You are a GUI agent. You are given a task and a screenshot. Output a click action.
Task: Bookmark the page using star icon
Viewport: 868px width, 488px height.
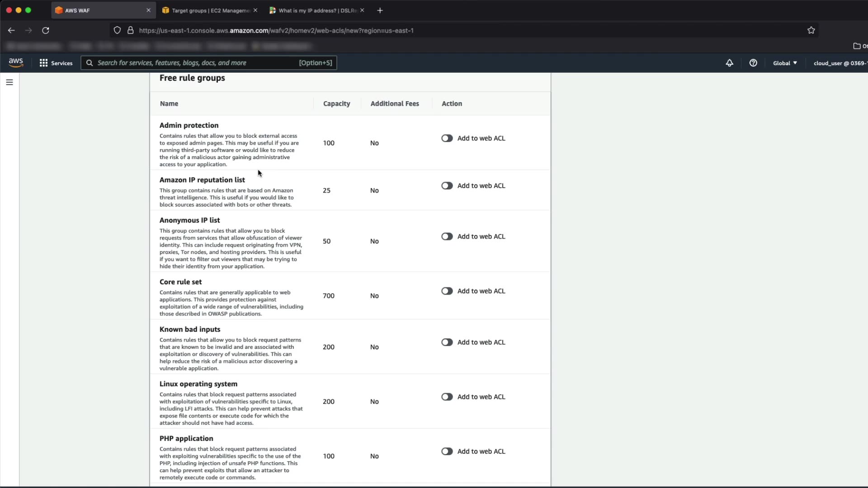(811, 30)
